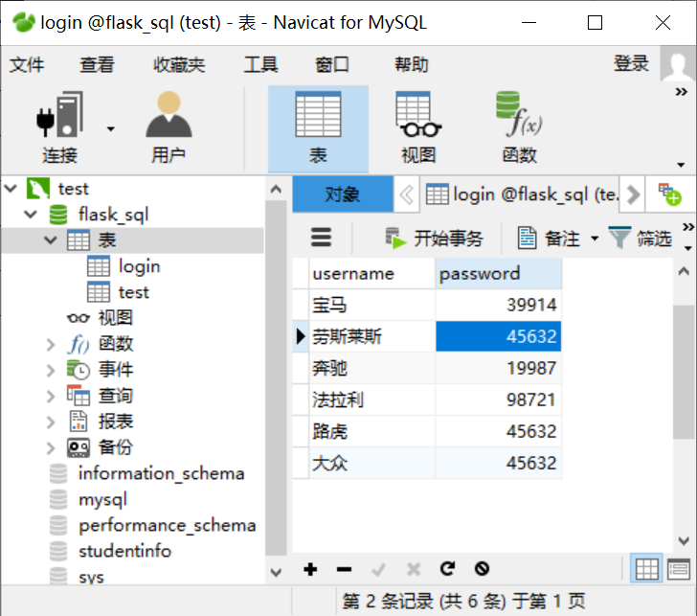Select the login table in tree
Screen dimensions: 697x616
pos(139,266)
